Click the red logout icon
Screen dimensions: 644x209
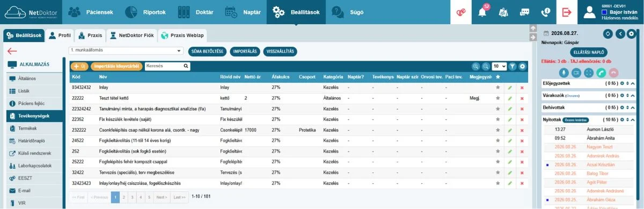pyautogui.click(x=566, y=12)
